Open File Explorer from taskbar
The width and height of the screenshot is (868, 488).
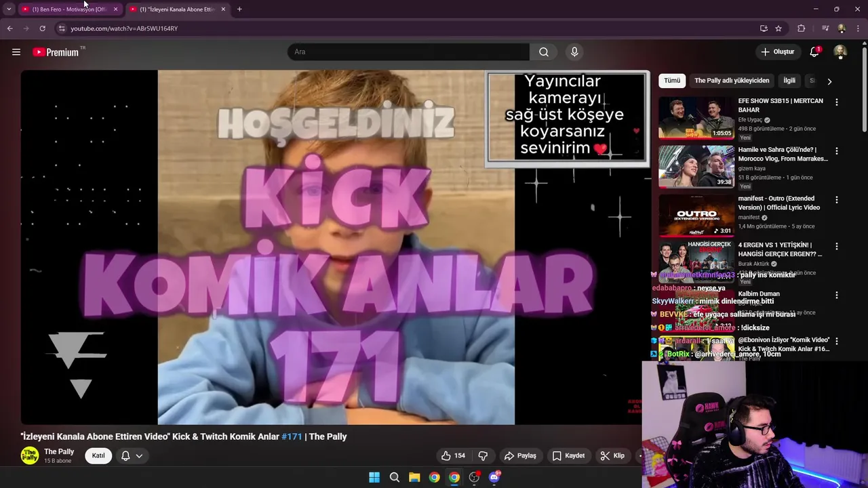click(414, 477)
